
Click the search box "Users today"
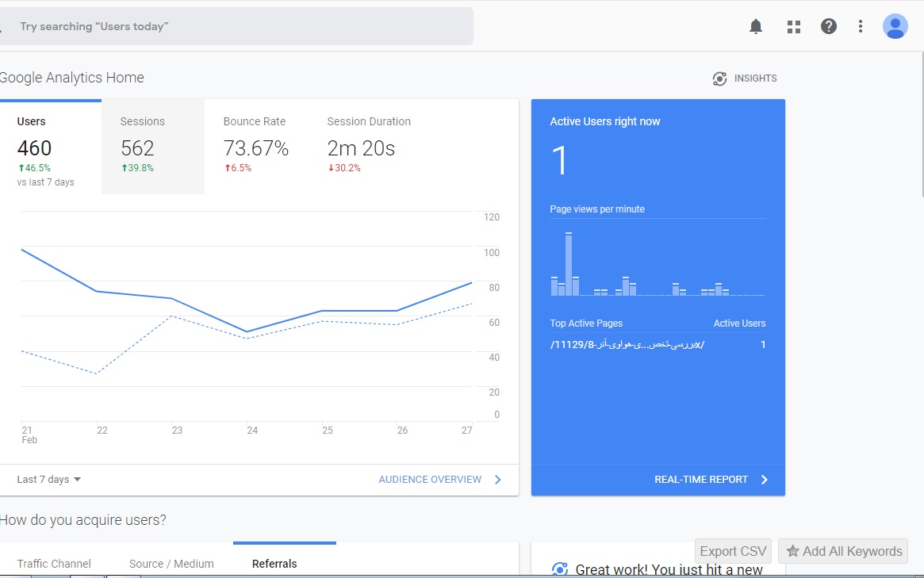point(236,26)
